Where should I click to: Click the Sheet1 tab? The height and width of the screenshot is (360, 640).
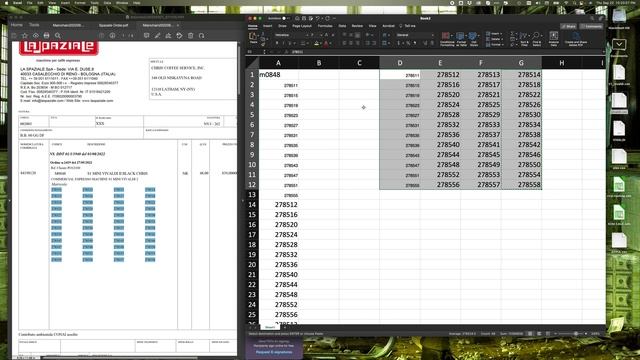(x=270, y=327)
